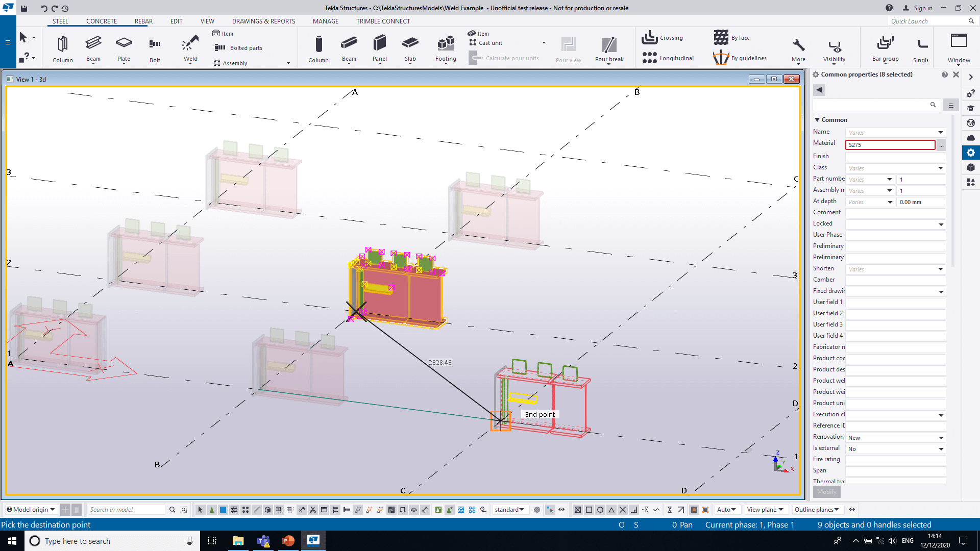This screenshot has width=980, height=551.
Task: Toggle snap to points switch (boxed X)
Action: (x=577, y=510)
